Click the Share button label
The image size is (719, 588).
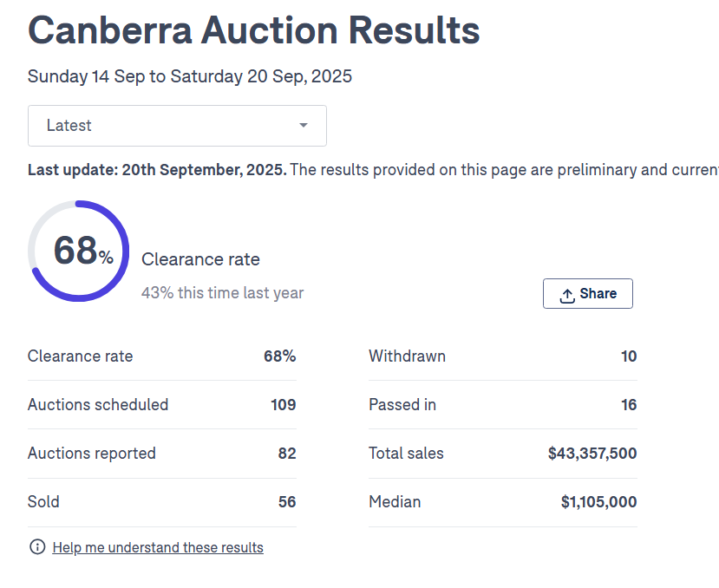[598, 293]
